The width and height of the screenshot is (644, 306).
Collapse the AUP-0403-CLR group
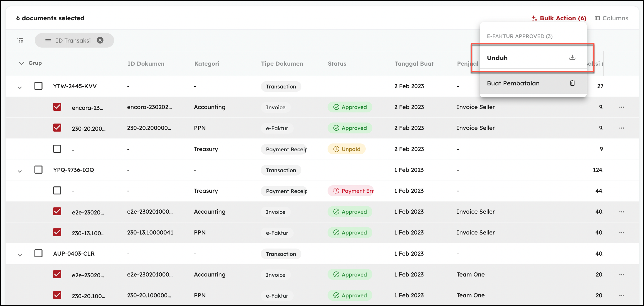click(x=20, y=255)
